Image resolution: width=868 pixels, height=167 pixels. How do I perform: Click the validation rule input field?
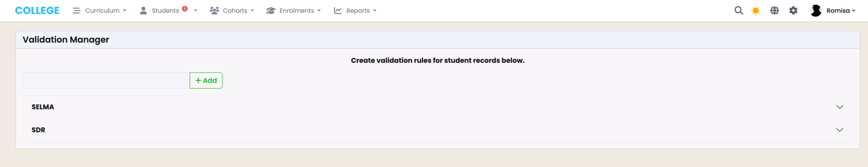pyautogui.click(x=106, y=80)
